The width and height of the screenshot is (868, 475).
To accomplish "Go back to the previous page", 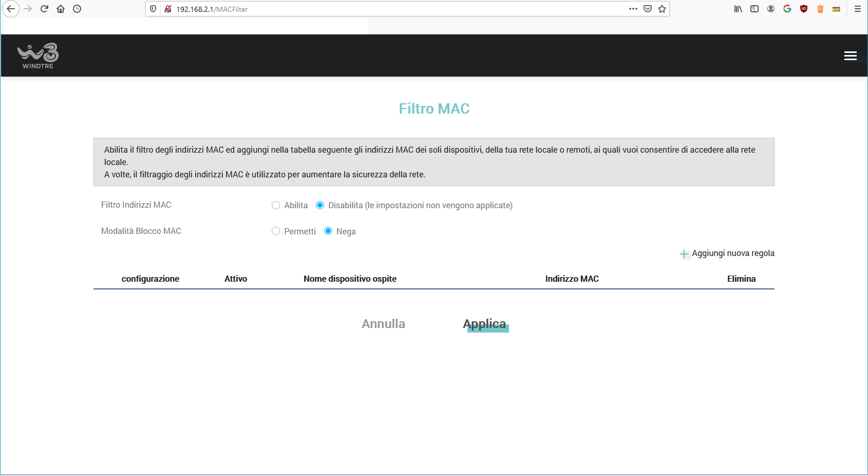I will click(10, 9).
